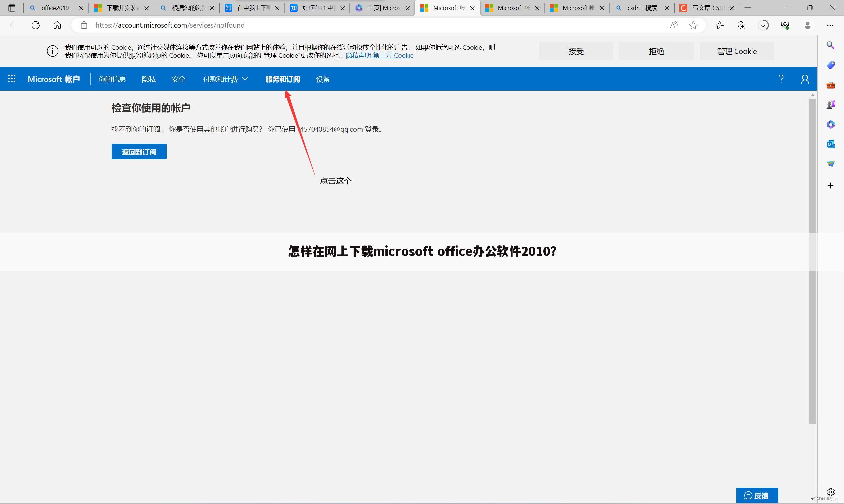The image size is (844, 504).
Task: Click the 管理 Cookie button
Action: (737, 51)
